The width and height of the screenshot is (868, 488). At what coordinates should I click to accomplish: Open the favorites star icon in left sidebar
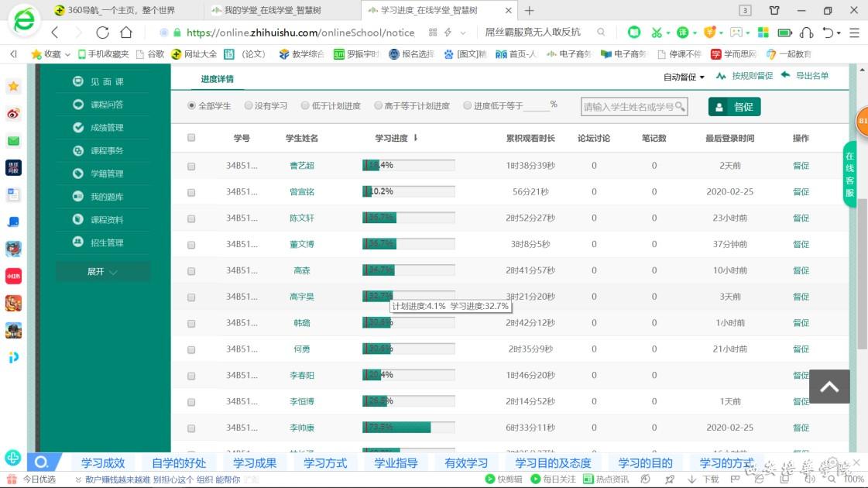click(x=13, y=87)
